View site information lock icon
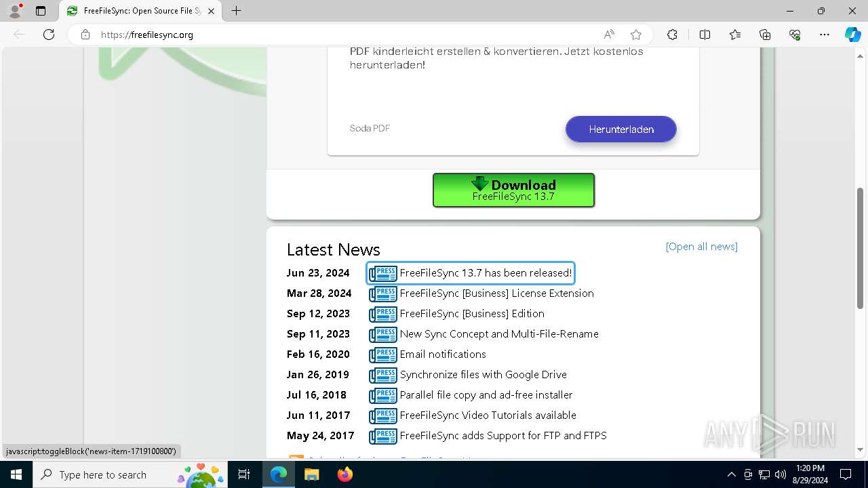Viewport: 868px width, 488px height. (x=85, y=35)
